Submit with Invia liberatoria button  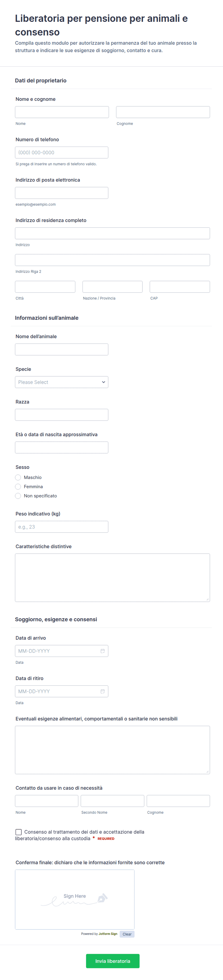[113, 961]
